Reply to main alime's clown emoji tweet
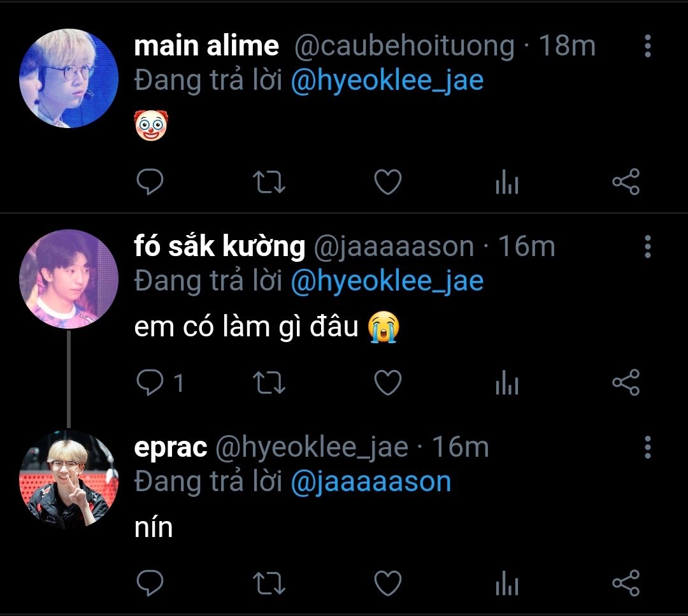This screenshot has height=616, width=688. pos(150,182)
